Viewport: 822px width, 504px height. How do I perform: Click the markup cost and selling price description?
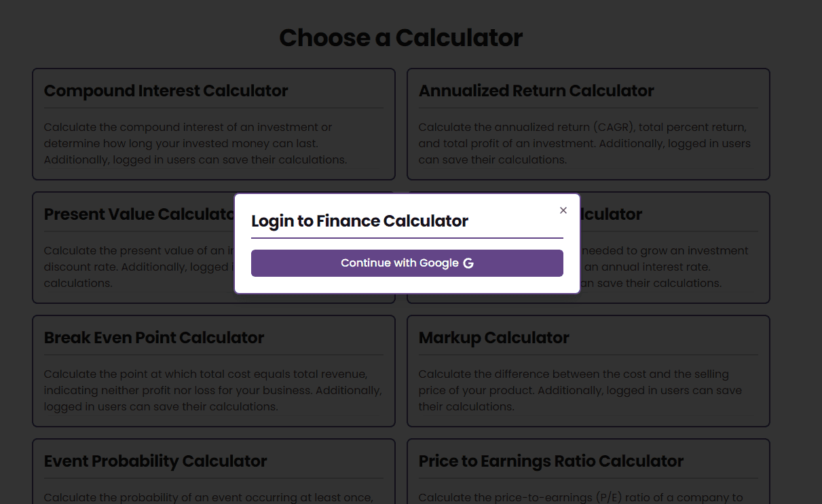(x=580, y=390)
